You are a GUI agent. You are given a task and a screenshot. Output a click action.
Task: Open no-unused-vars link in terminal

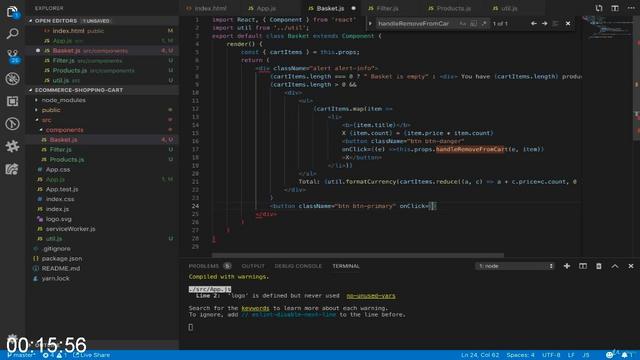pyautogui.click(x=371, y=296)
